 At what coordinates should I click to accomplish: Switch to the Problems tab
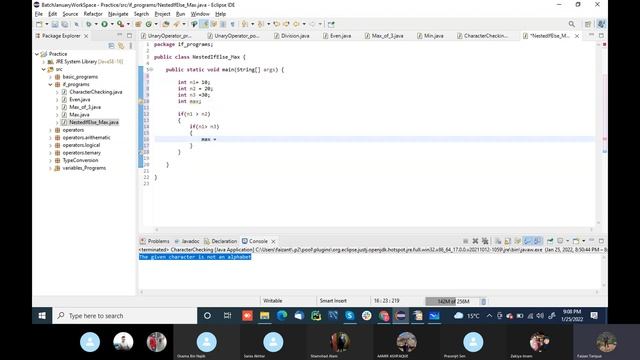click(x=155, y=241)
